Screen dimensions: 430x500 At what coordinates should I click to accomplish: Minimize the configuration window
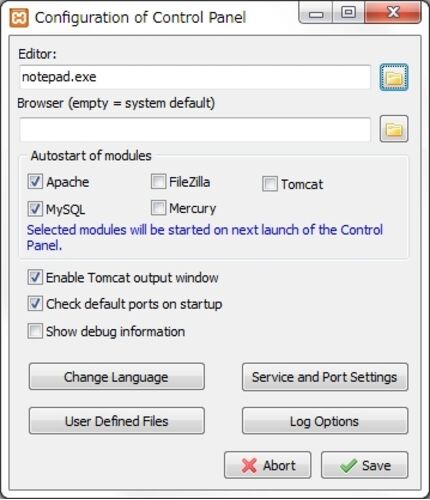coord(316,13)
